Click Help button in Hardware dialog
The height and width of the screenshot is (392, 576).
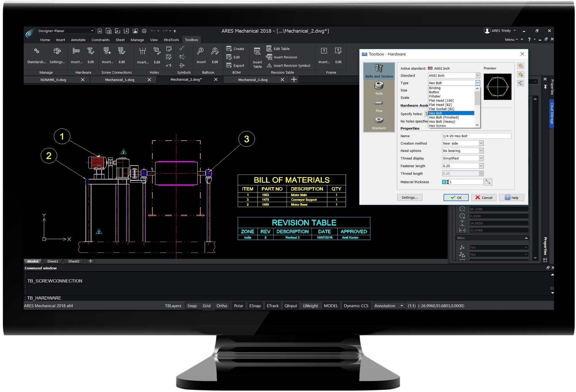511,198
